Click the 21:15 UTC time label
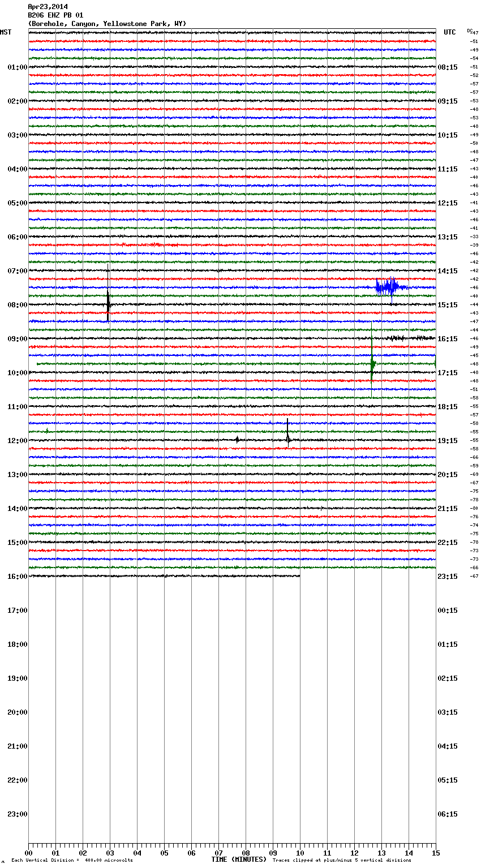Viewport: 481px width, 868px height. 448,509
